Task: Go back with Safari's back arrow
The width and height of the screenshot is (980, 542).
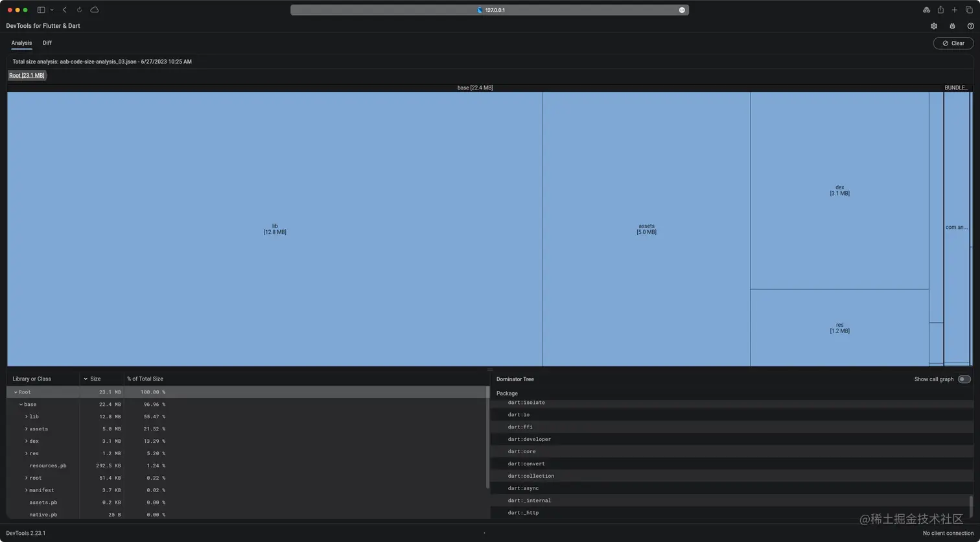Action: click(x=65, y=10)
